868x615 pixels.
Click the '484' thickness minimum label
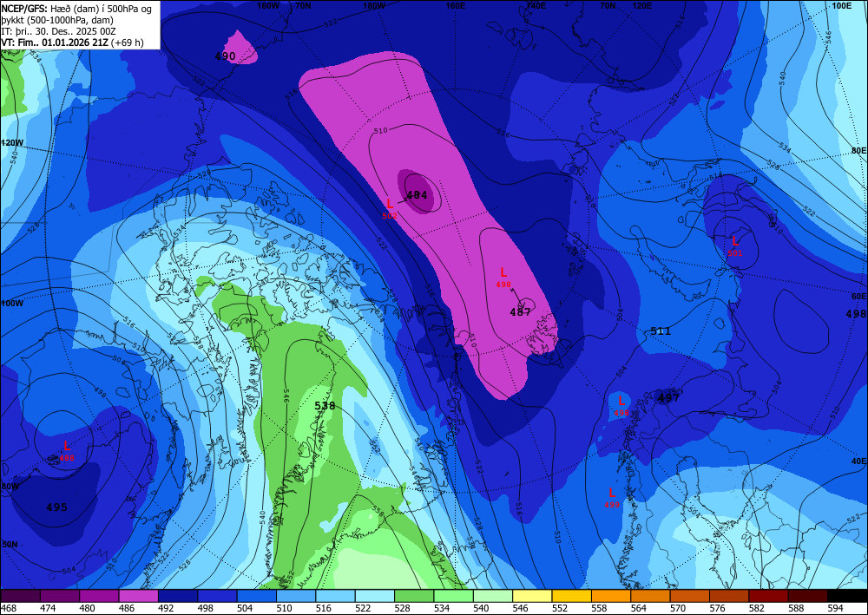point(417,194)
